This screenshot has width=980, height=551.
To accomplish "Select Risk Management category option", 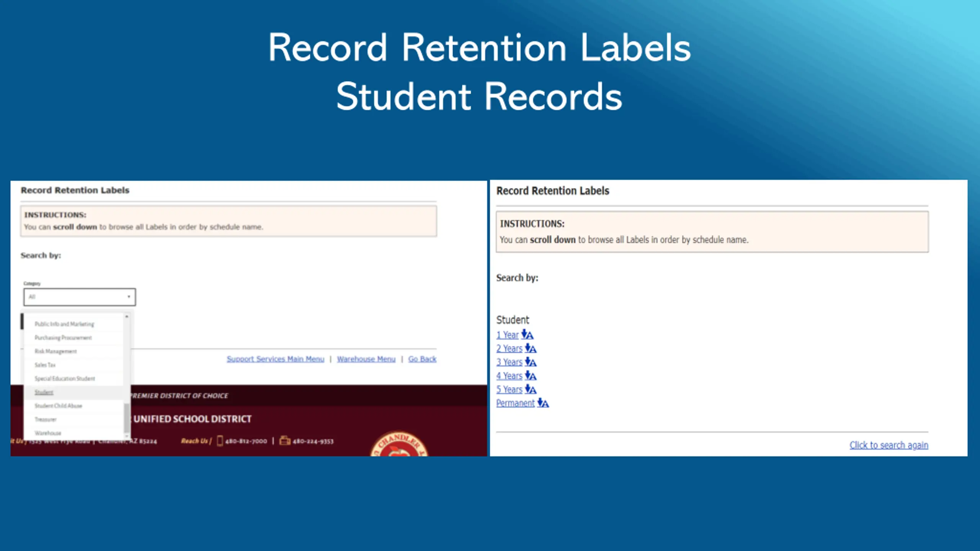I will (56, 351).
